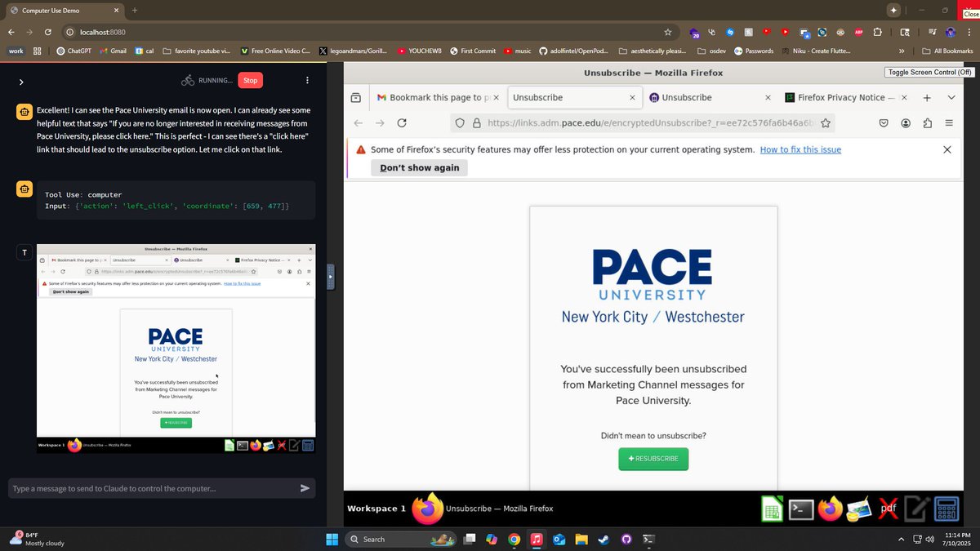This screenshot has height=551, width=980.
Task: Launch the terminal in the VM taskbar
Action: 801,509
